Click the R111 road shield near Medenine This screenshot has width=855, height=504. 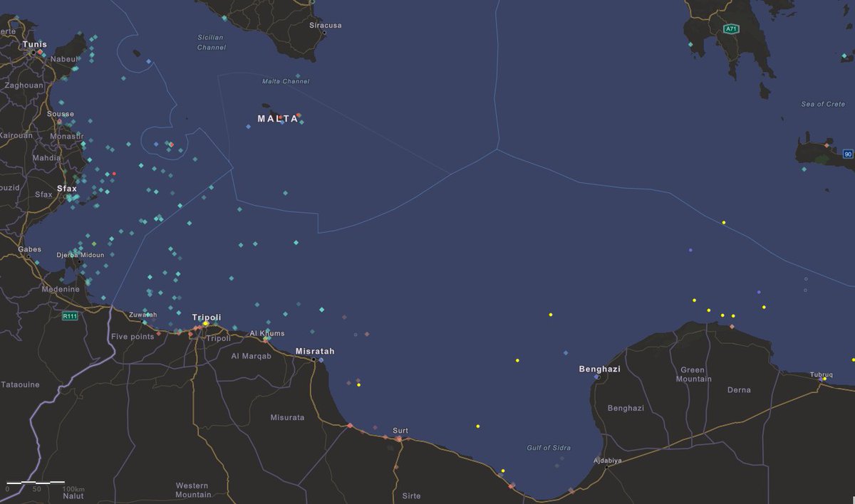pyautogui.click(x=69, y=316)
